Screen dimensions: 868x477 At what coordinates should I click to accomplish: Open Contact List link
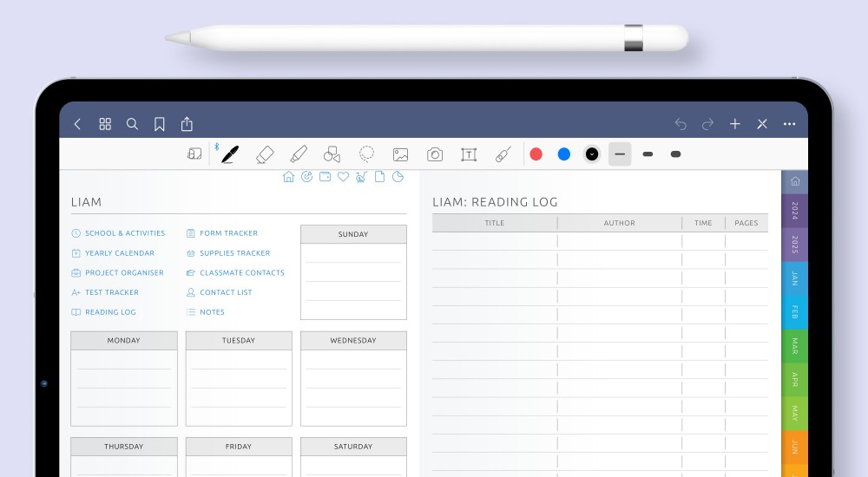(x=220, y=292)
